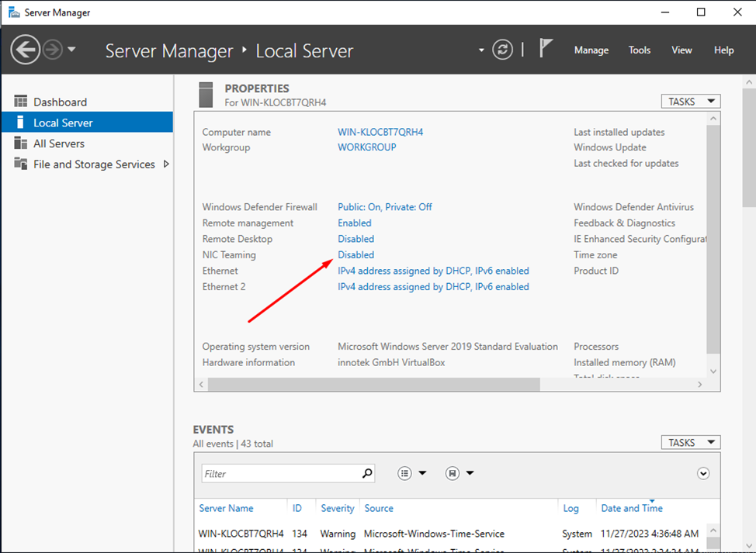756x553 pixels.
Task: Refresh Server Manager using the refresh icon
Action: pyautogui.click(x=501, y=49)
